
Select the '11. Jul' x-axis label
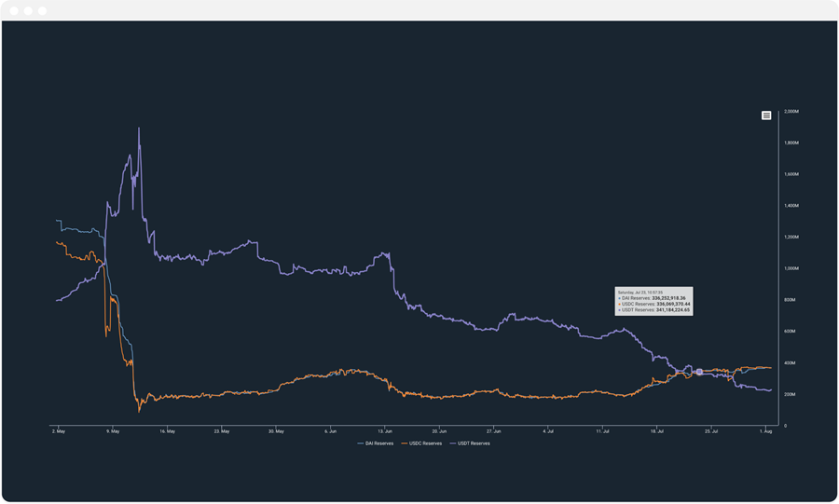pos(602,431)
